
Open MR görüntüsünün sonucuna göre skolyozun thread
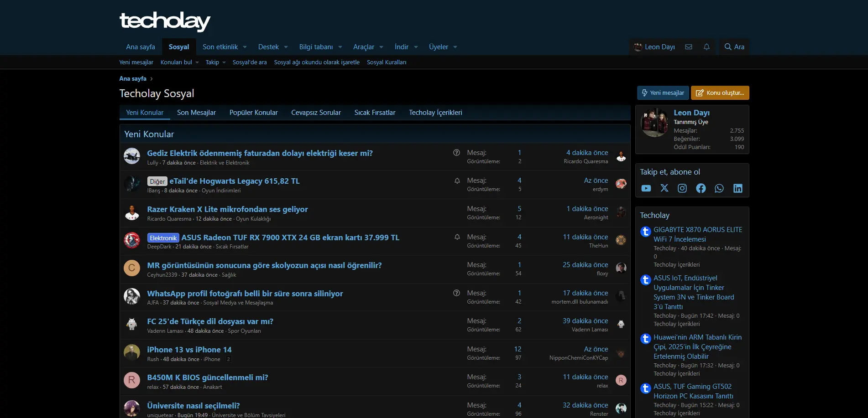(264, 265)
